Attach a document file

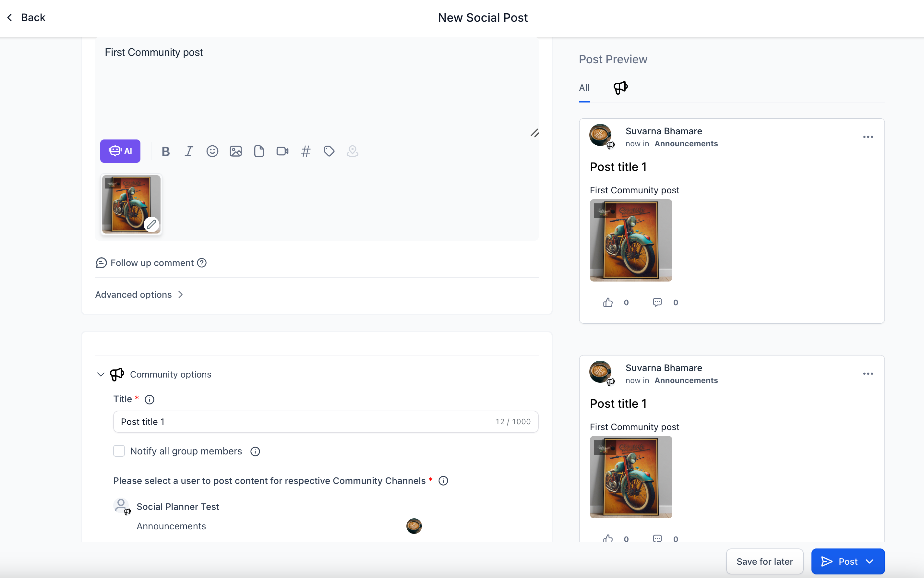(x=259, y=151)
